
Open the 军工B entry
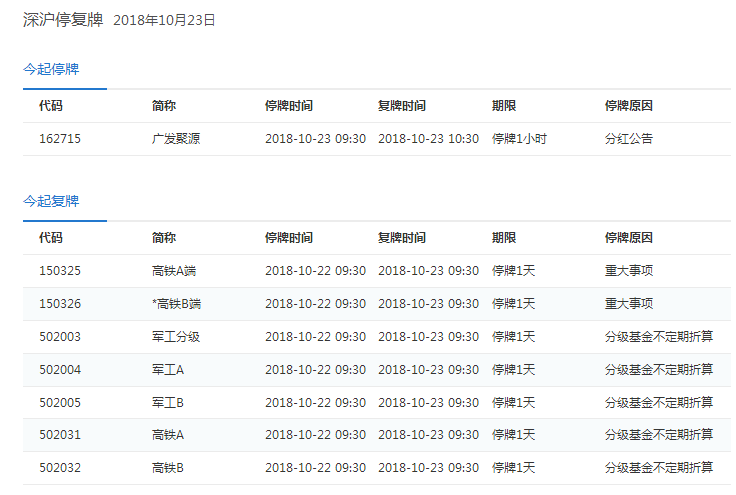click(168, 402)
